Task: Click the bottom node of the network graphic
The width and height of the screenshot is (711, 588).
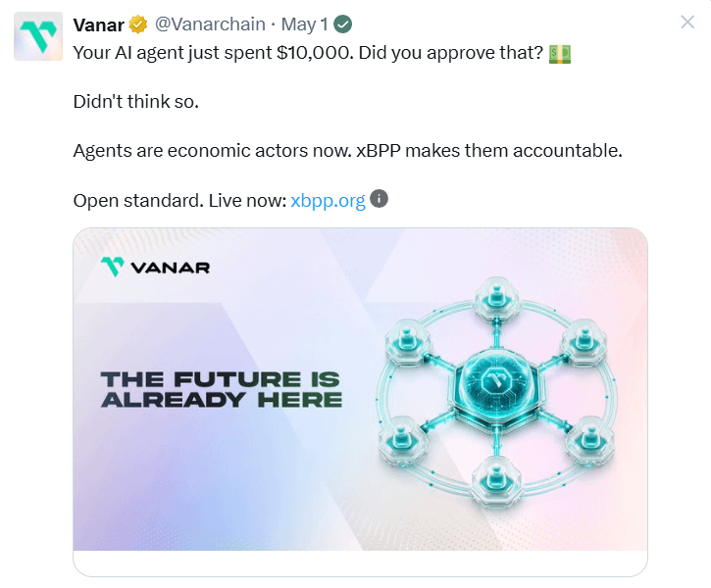Action: pos(496,480)
